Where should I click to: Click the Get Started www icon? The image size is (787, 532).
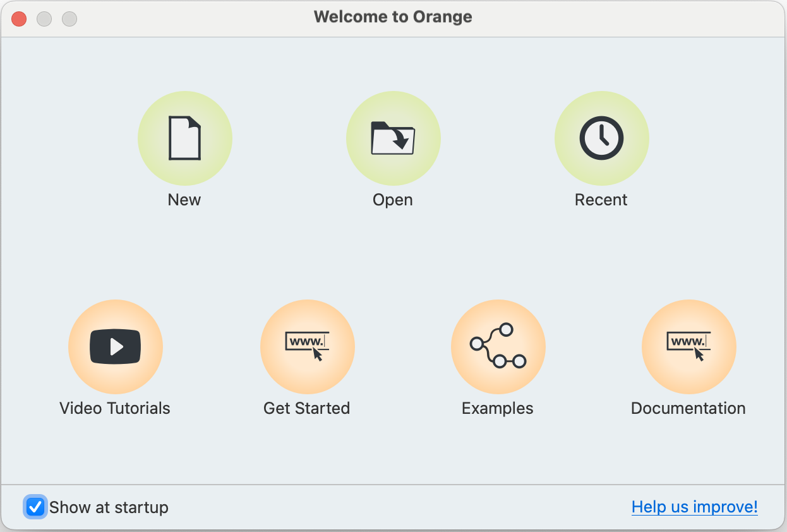(x=307, y=347)
